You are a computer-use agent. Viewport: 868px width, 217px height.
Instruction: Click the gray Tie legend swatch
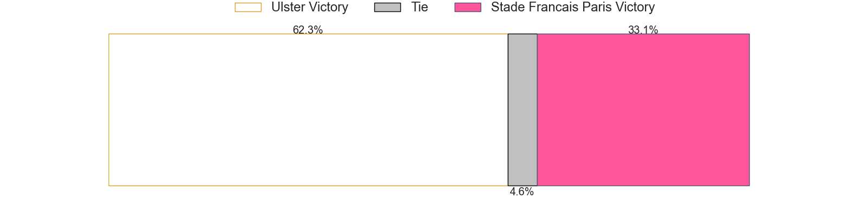387,7
